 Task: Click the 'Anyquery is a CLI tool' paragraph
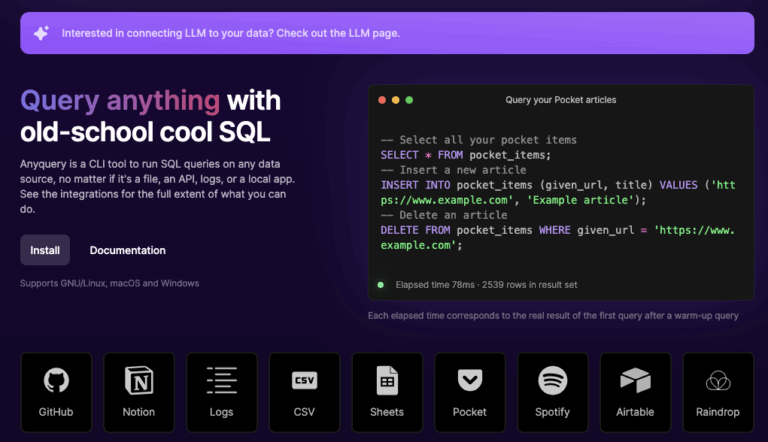[x=158, y=186]
